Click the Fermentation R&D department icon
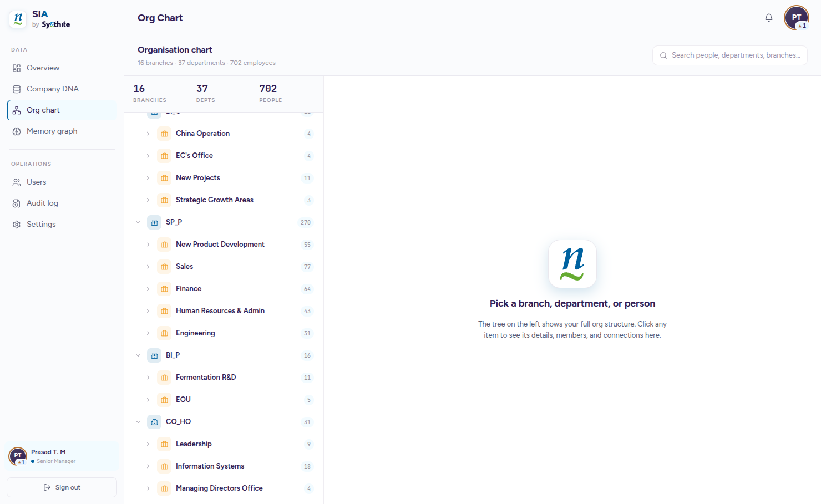Screen dimensions: 821x504 pos(164,378)
